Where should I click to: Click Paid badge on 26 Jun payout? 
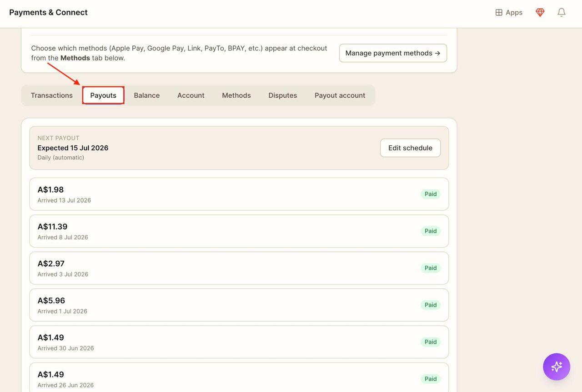(431, 379)
